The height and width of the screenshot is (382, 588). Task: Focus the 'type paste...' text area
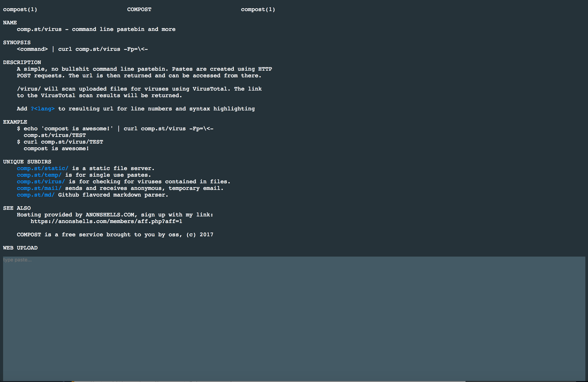tap(294, 318)
